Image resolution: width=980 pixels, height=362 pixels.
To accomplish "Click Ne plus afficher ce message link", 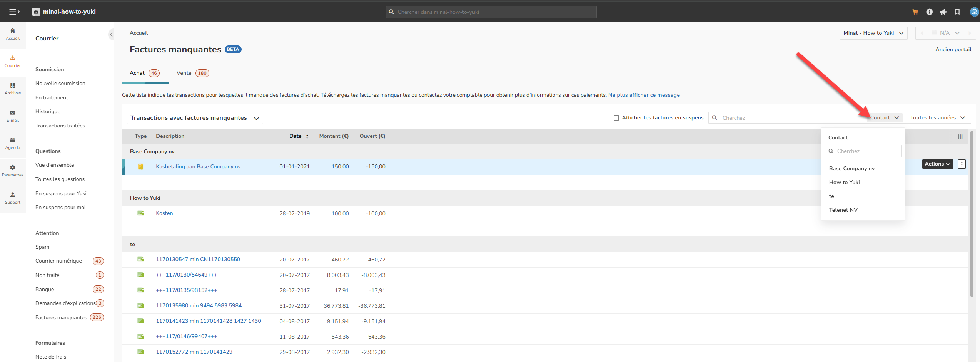I will click(644, 95).
